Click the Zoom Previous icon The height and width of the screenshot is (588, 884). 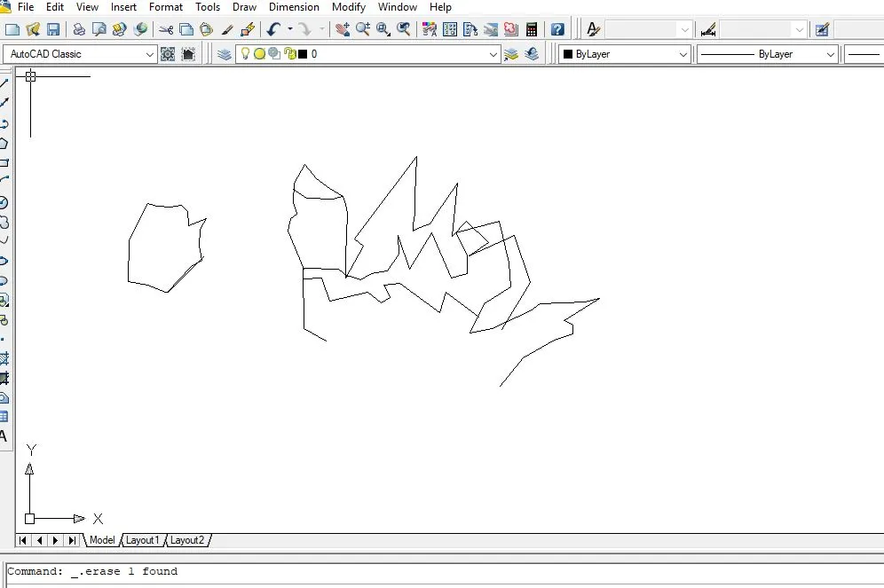(x=404, y=29)
